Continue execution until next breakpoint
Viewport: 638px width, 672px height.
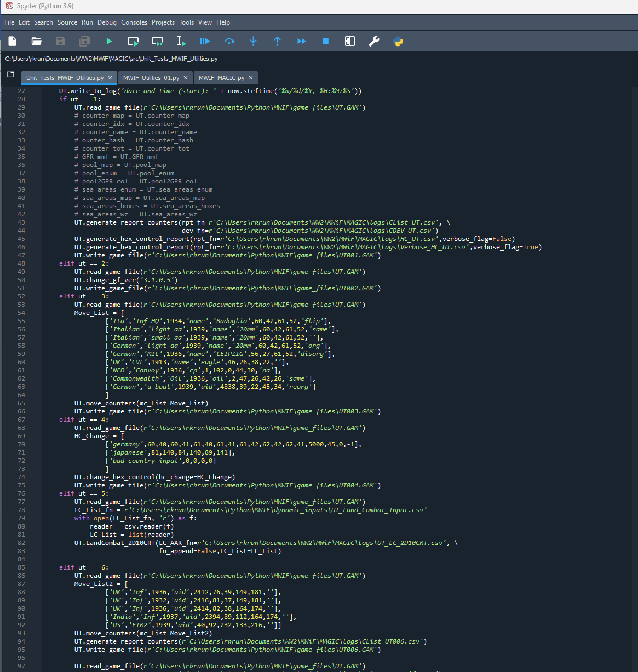tap(301, 41)
